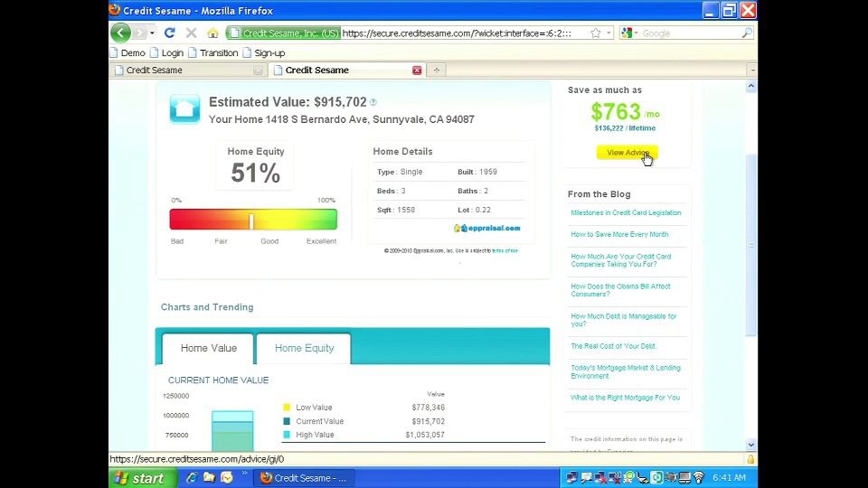
Task: Close the first Credit Sesame tab
Action: pos(258,70)
